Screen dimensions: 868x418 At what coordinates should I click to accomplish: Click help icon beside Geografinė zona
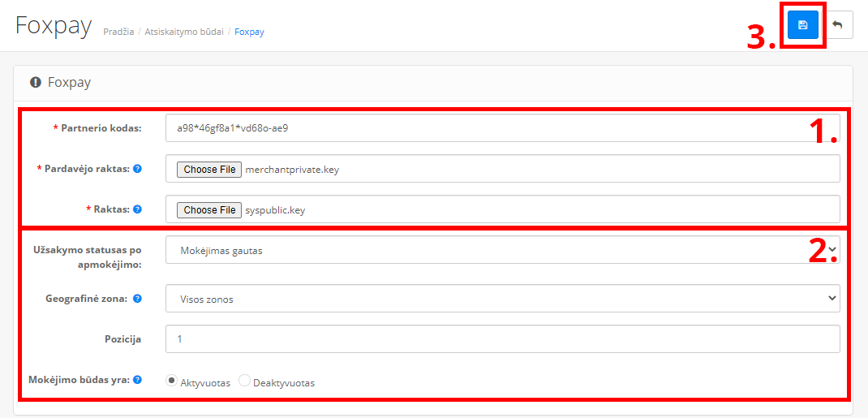pos(137,299)
